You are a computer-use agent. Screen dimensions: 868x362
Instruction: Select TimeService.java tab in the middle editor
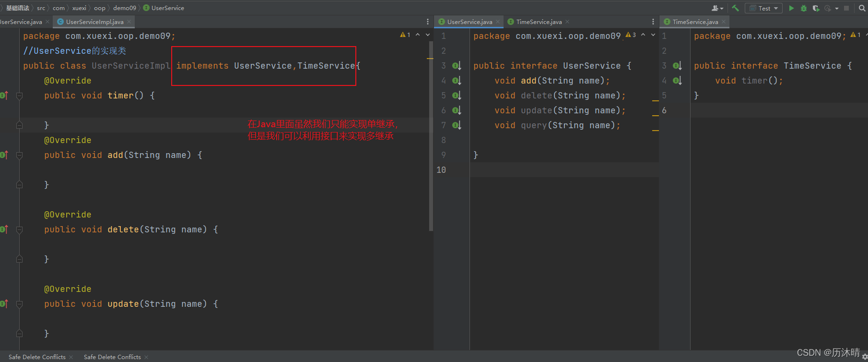[539, 22]
